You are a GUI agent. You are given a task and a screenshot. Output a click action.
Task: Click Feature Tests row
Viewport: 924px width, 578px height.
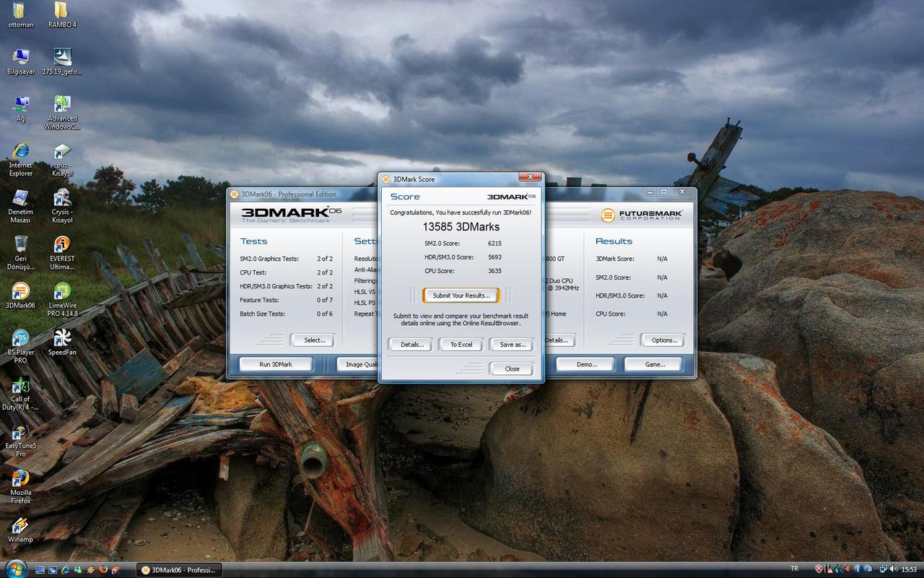[x=286, y=300]
